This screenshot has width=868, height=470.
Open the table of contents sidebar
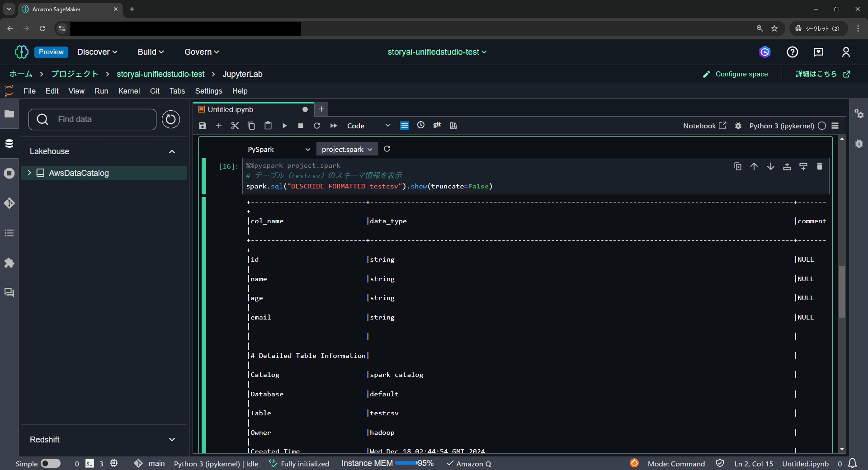pyautogui.click(x=9, y=233)
